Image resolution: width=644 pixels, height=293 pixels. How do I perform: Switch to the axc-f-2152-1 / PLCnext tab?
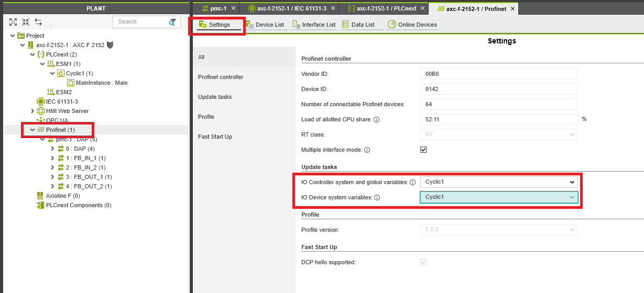(384, 8)
